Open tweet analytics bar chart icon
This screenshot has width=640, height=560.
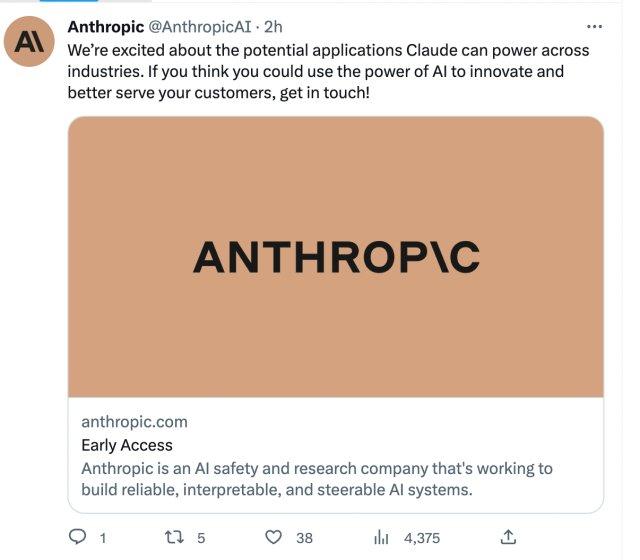tap(381, 537)
